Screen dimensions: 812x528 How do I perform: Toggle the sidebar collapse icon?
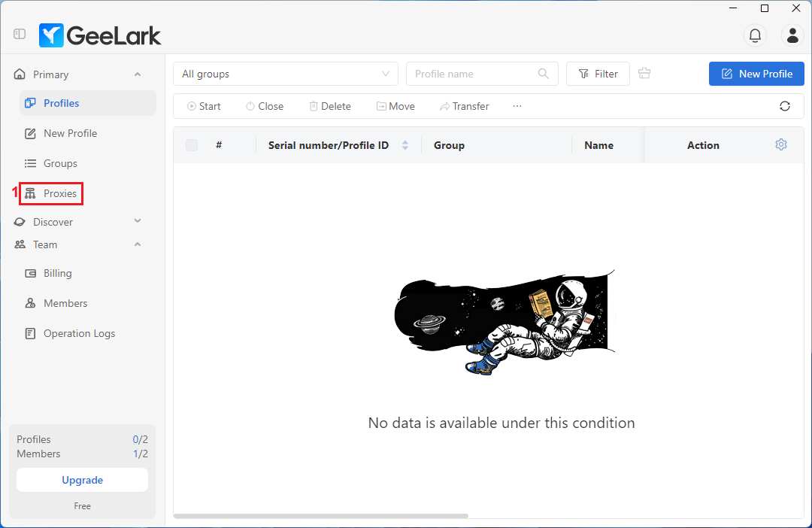click(20, 35)
